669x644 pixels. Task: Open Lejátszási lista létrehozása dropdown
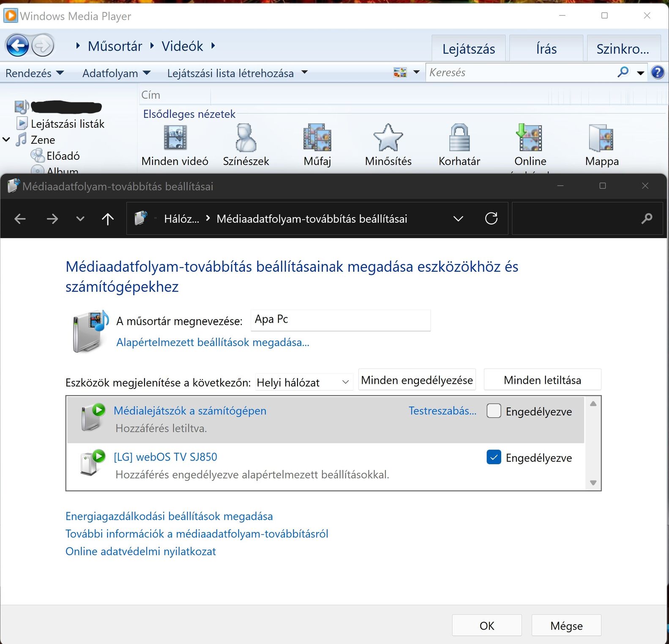coord(237,73)
